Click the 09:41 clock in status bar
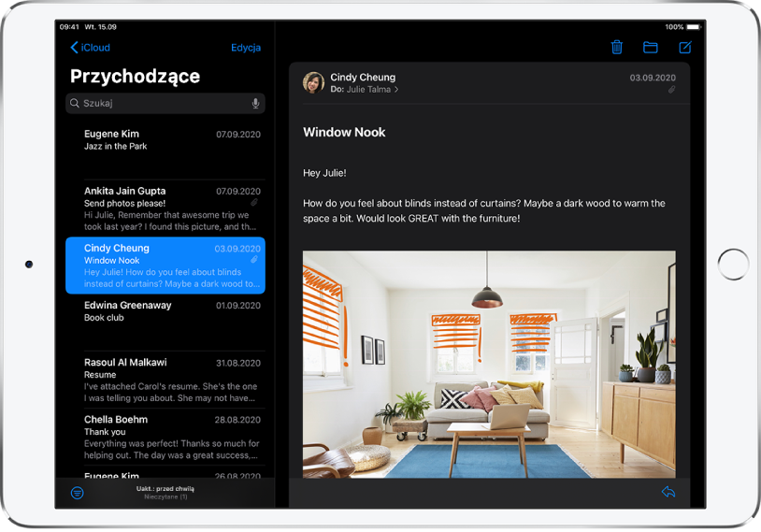The height and width of the screenshot is (532, 761). click(69, 27)
